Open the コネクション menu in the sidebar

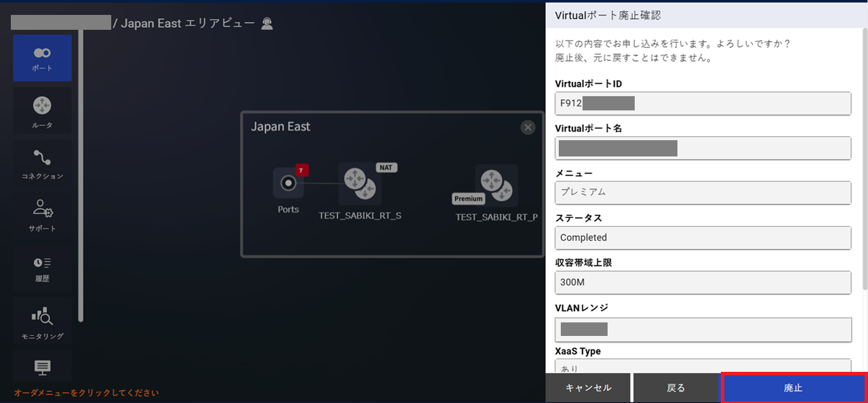(x=42, y=163)
